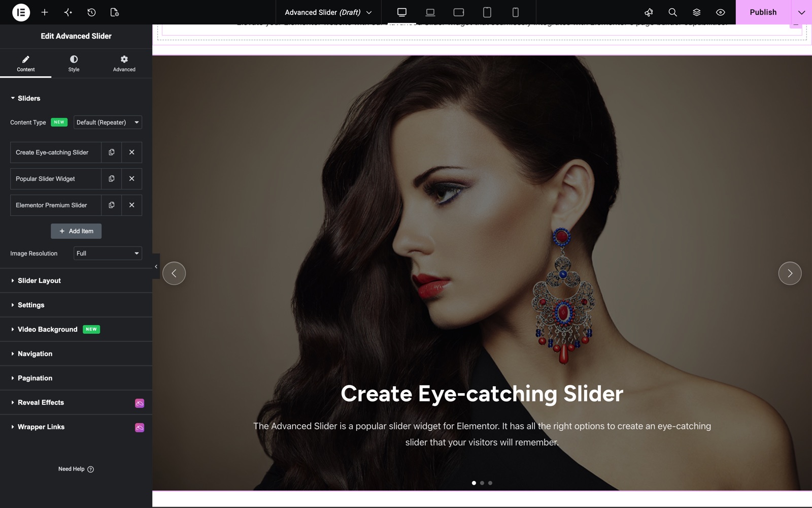Expand the Navigation section

[x=76, y=354]
